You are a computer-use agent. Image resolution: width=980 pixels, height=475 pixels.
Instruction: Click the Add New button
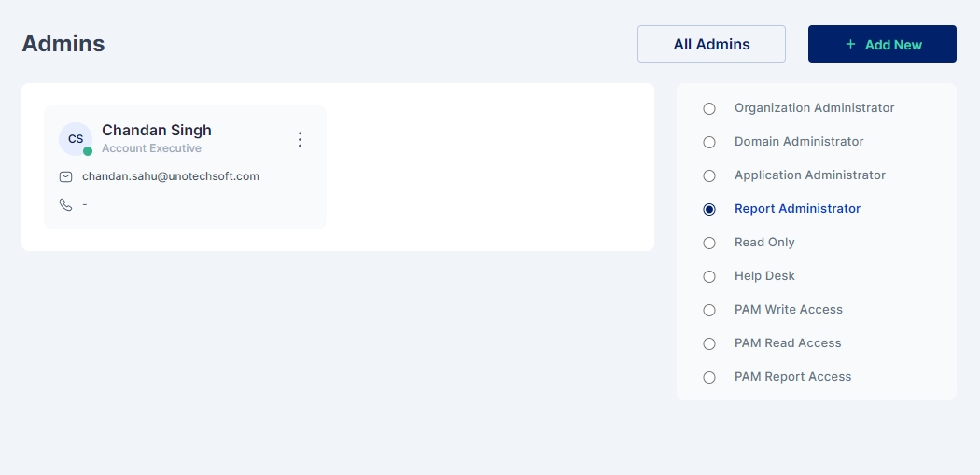coord(882,44)
